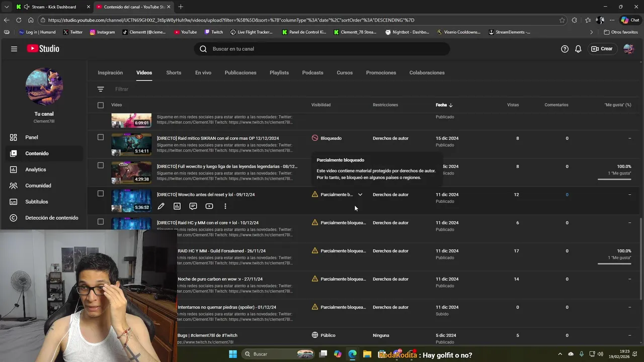Viewport: 644px width, 362px height.
Task: Switch to the Playlists tab
Action: [x=279, y=72]
